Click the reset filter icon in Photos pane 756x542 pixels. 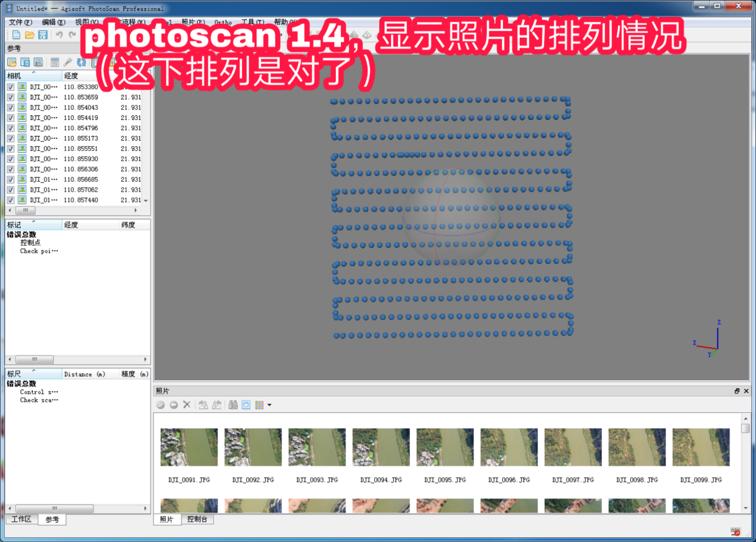pos(246,404)
